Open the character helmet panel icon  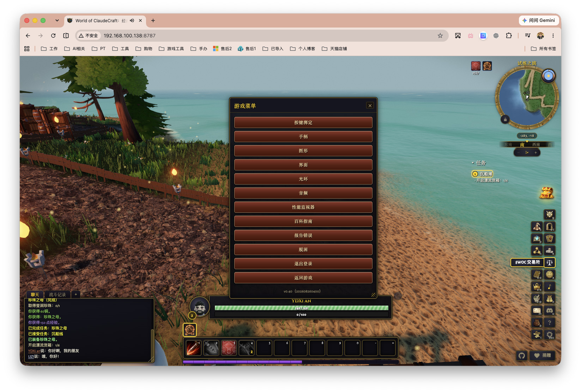537,227
